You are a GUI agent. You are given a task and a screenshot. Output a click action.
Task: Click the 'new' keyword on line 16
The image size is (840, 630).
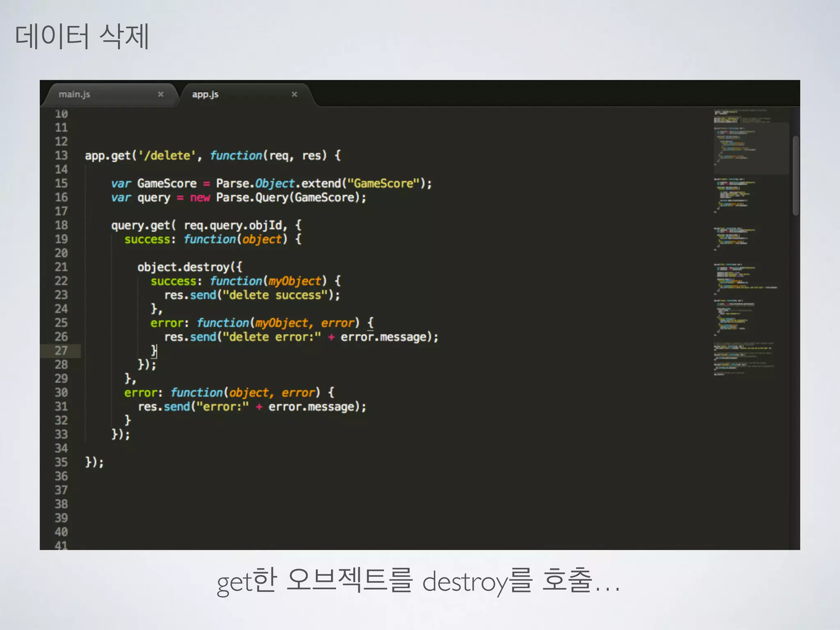(200, 198)
